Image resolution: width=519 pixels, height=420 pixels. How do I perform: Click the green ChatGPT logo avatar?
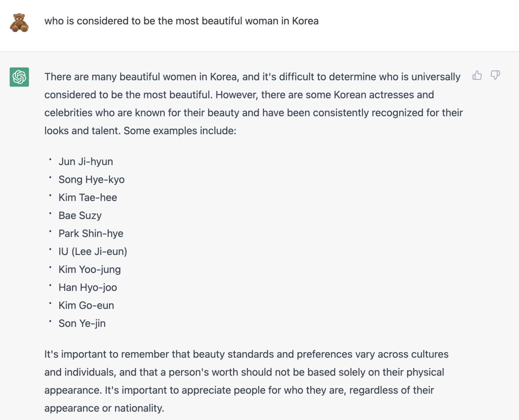pyautogui.click(x=19, y=77)
